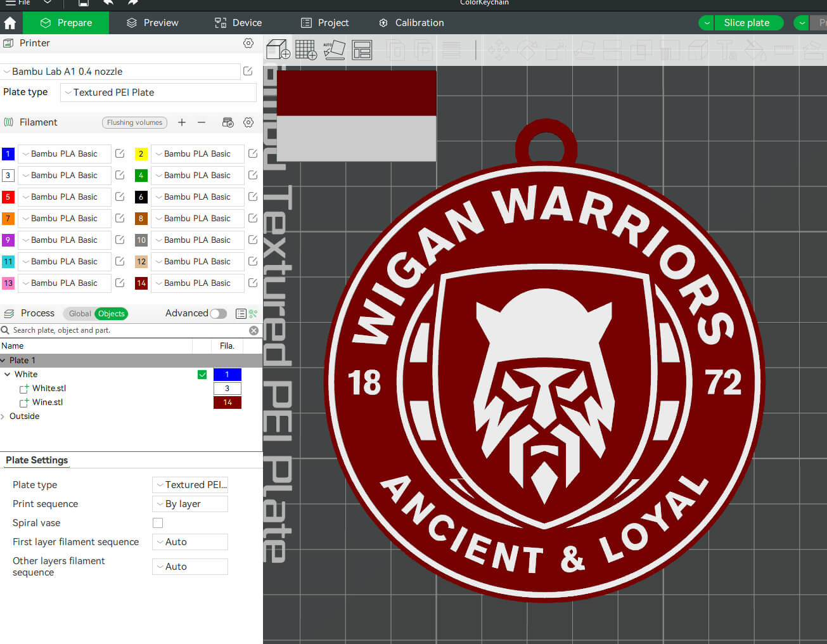Switch to the Prepare tab

point(66,23)
